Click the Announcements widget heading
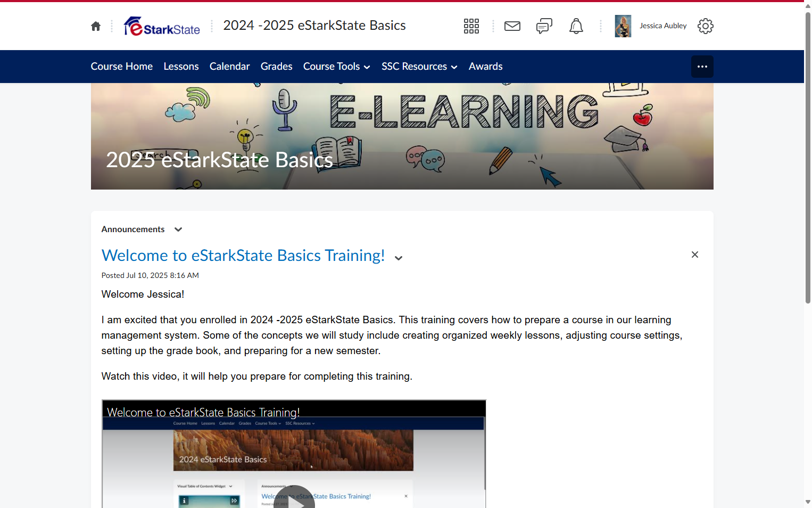 pyautogui.click(x=133, y=230)
